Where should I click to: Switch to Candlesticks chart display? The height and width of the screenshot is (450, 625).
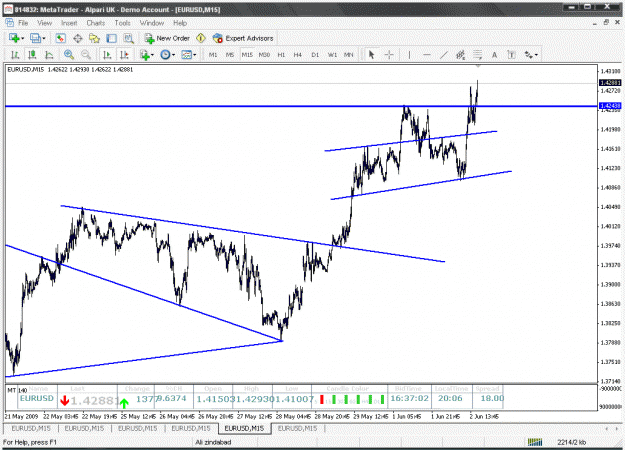(32, 55)
